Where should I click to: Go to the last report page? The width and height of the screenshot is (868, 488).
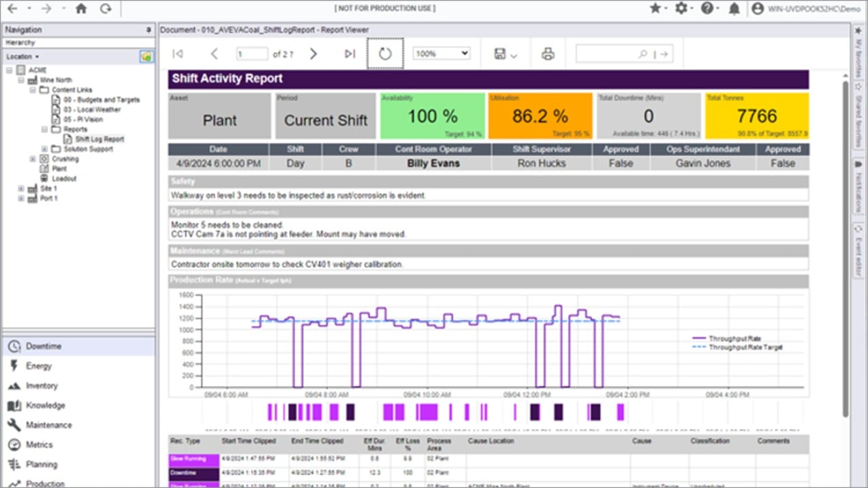(x=349, y=54)
